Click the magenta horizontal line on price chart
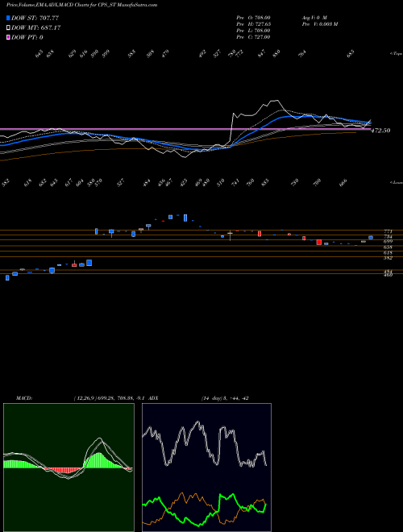This screenshot has height=532, width=403. pyautogui.click(x=185, y=129)
